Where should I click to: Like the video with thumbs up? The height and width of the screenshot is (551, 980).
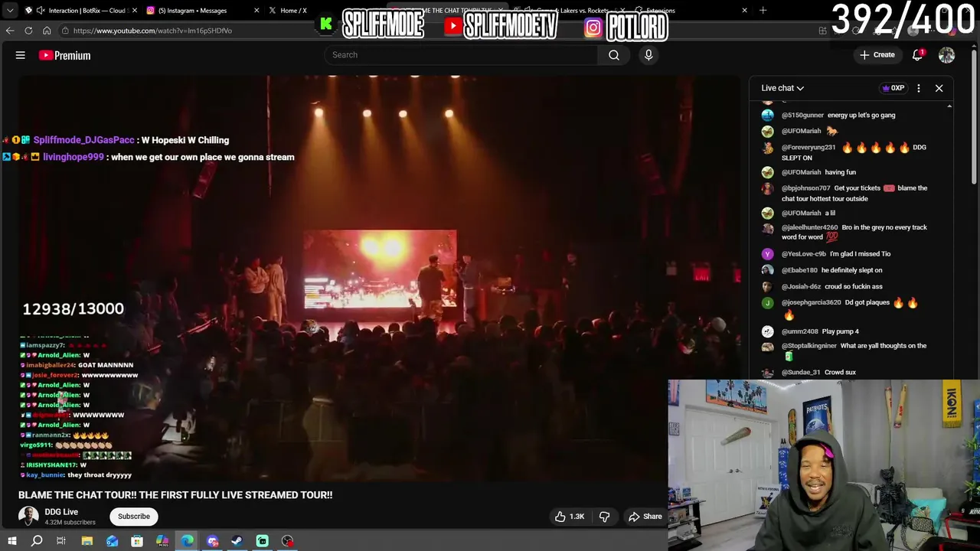(570, 517)
